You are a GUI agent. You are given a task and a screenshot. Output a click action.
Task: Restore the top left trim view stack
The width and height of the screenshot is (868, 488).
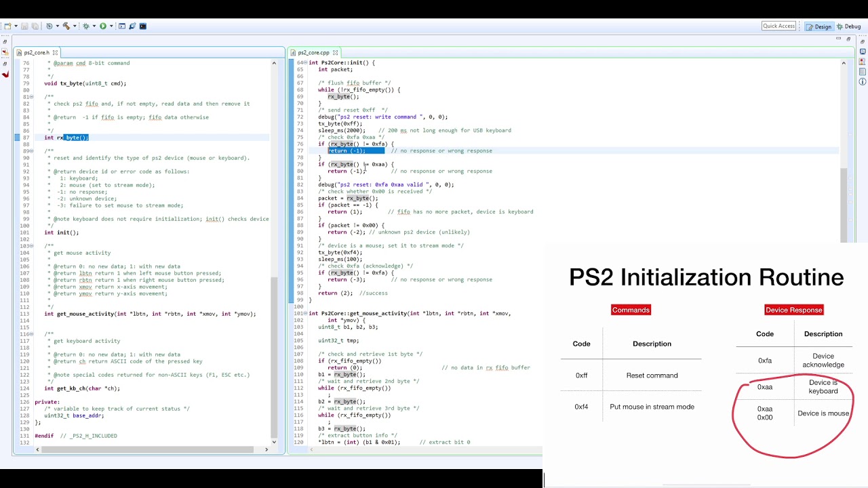point(5,42)
